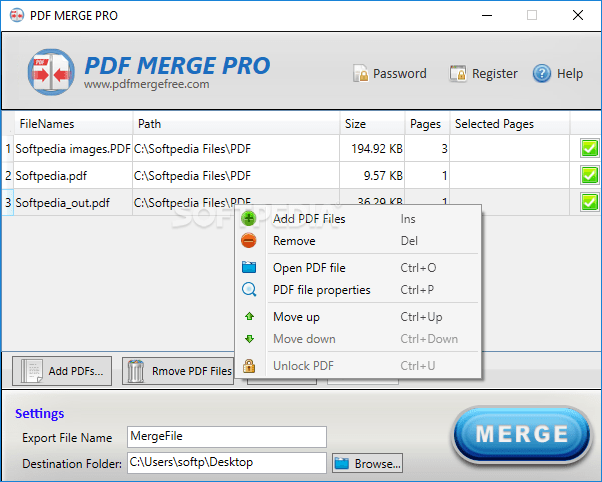Screen dimensions: 602x482
Task: Click the pages count 3 cell
Action: point(427,149)
